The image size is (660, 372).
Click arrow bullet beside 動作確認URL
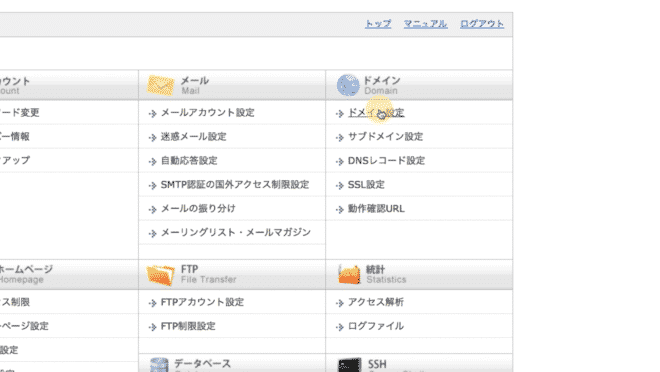click(340, 210)
